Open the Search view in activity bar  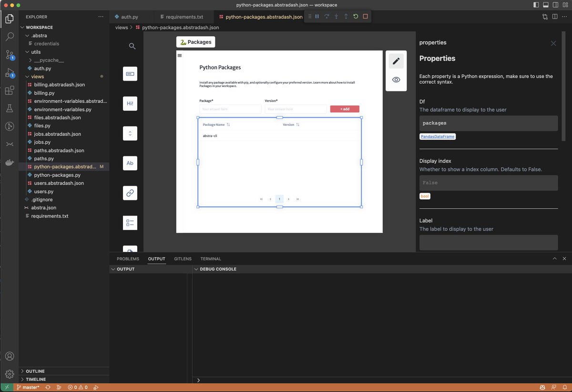point(9,37)
